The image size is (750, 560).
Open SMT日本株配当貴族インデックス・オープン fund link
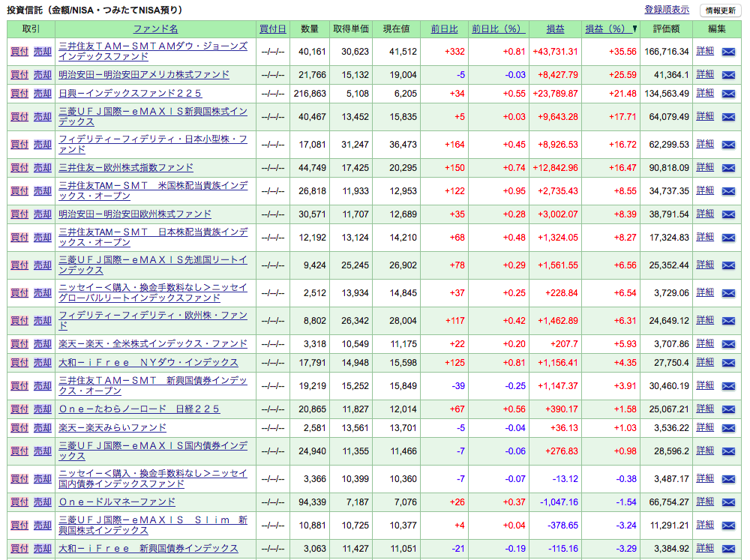point(153,237)
